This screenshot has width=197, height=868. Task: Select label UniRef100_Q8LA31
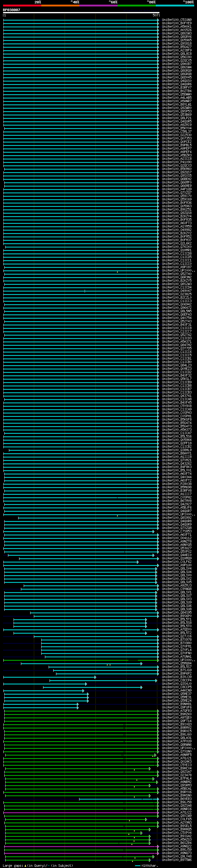pos(177,738)
